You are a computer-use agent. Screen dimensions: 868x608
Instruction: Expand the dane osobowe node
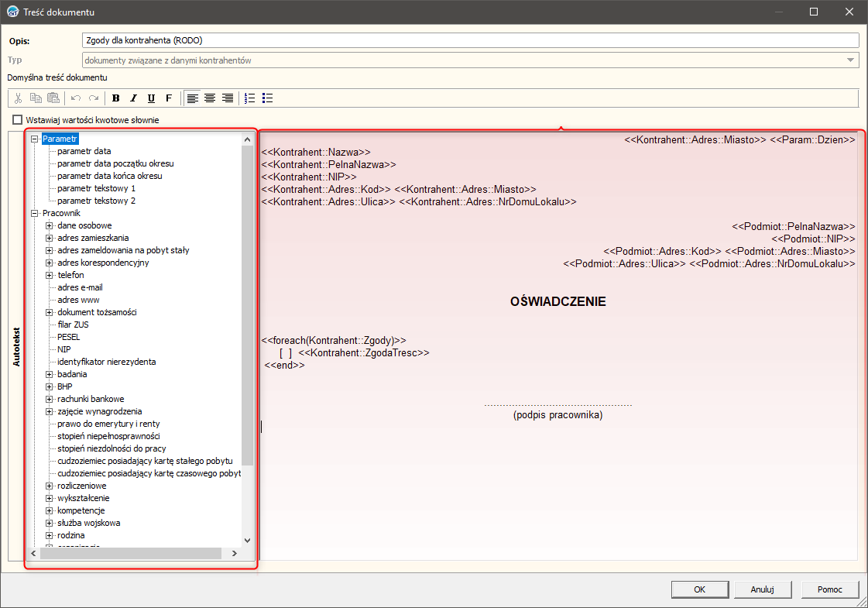tap(50, 225)
